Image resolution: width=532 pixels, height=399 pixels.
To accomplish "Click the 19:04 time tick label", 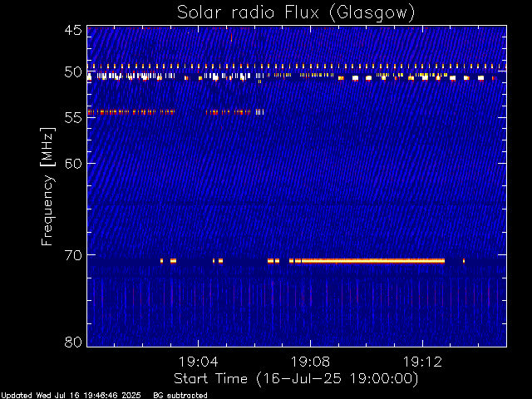I will point(198,362).
